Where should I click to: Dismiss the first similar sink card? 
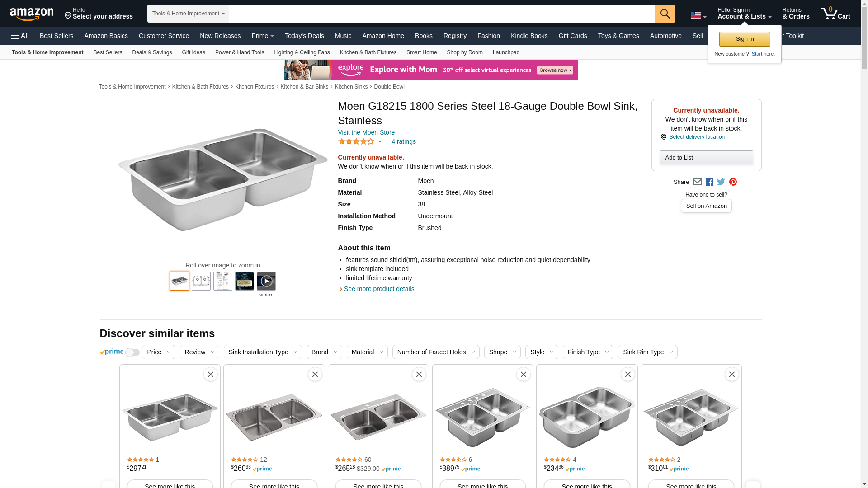click(210, 374)
